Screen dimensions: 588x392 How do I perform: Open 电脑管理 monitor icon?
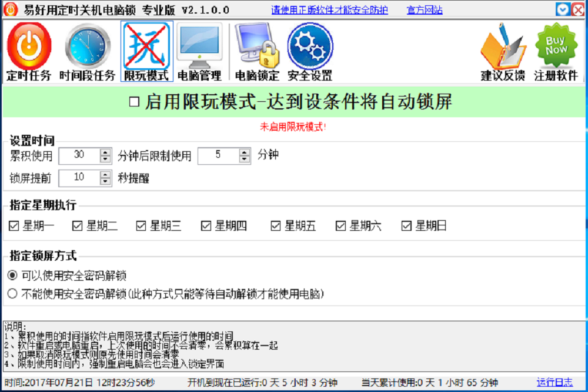tap(199, 51)
